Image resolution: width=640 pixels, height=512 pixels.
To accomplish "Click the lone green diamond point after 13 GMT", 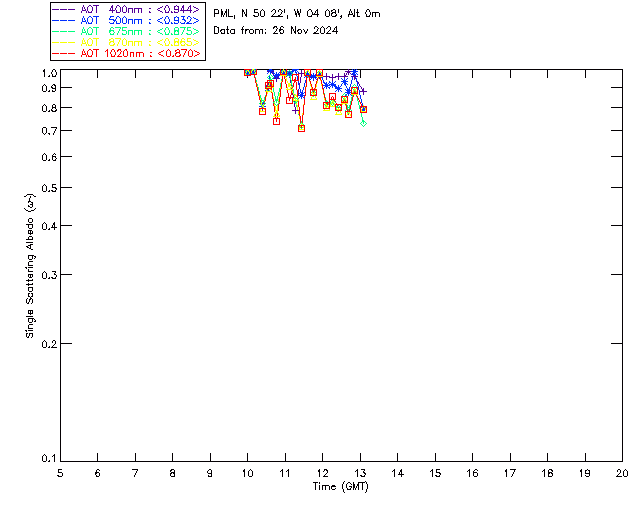I will click(363, 123).
